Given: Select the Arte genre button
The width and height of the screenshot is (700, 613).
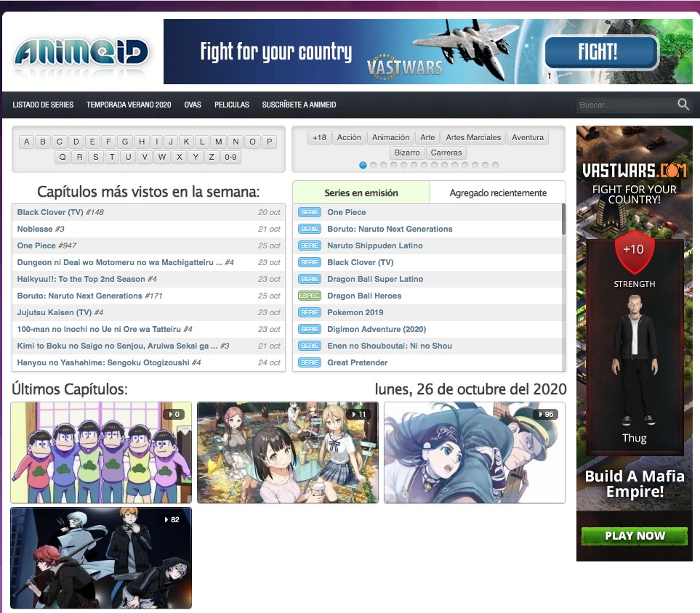Looking at the screenshot, I should [427, 137].
